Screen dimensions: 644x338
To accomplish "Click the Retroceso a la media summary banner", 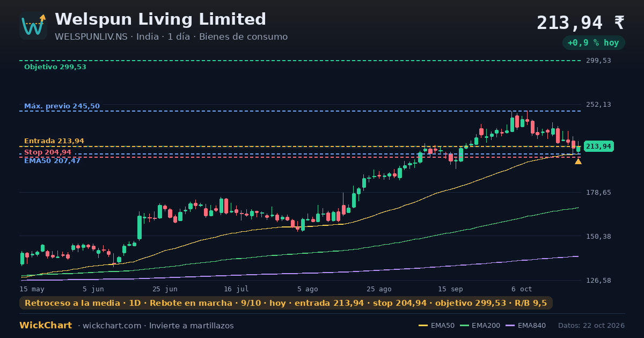I will [286, 303].
